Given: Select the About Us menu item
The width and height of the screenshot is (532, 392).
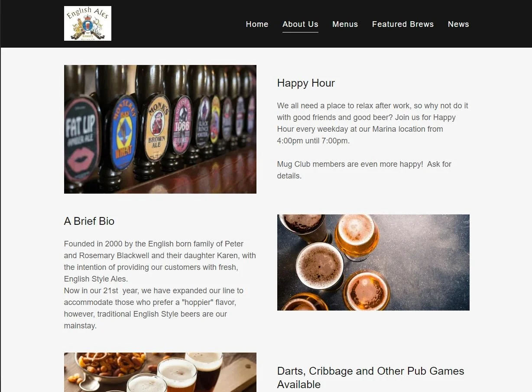Looking at the screenshot, I should pyautogui.click(x=300, y=24).
